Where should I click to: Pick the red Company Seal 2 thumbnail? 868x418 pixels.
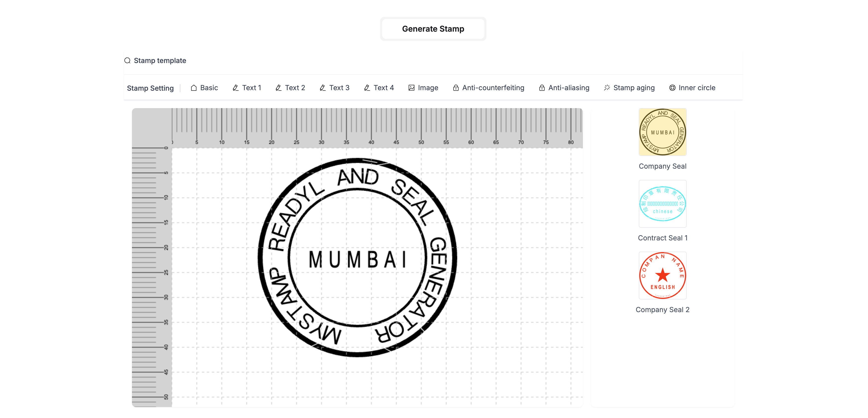pos(662,275)
